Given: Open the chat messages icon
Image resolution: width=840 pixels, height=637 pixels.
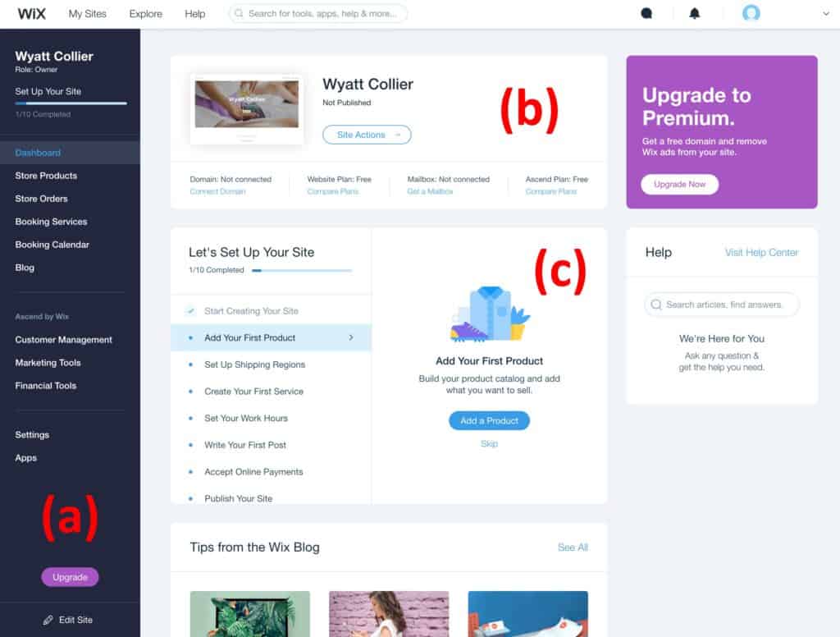Looking at the screenshot, I should pos(646,13).
